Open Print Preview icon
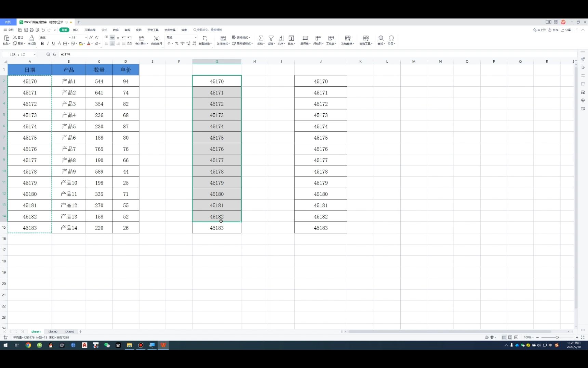The height and width of the screenshot is (368, 588). (x=38, y=30)
